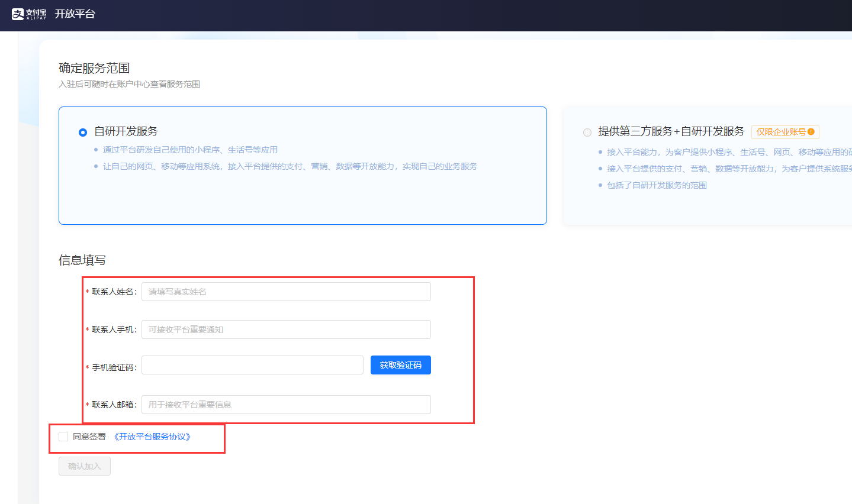This screenshot has width=852, height=504.
Task: Click the Alipay logo in header
Action: click(28, 14)
